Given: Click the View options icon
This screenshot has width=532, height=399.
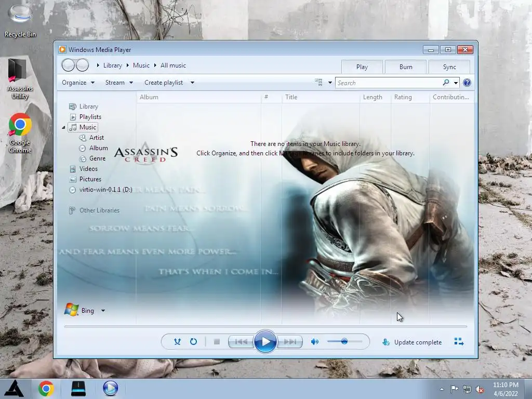Looking at the screenshot, I should pyautogui.click(x=318, y=82).
